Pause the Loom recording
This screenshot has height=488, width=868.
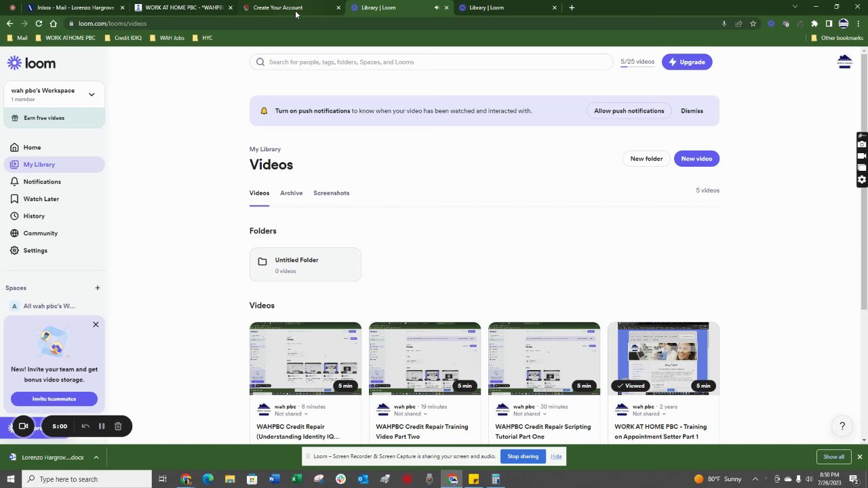102,426
